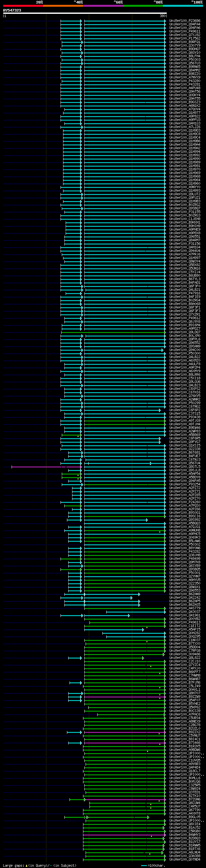206x868 pixels.
Task: Click the white AV547323 query bar
Action: (x=85, y=13)
